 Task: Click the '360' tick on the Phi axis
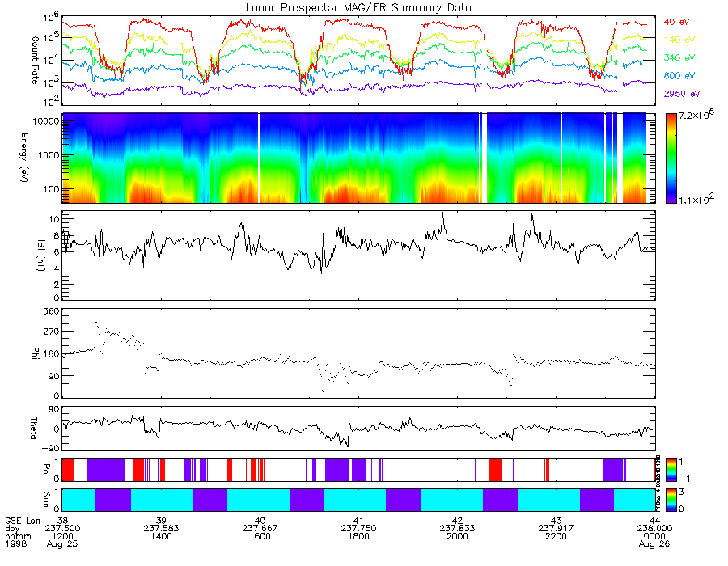(x=51, y=311)
